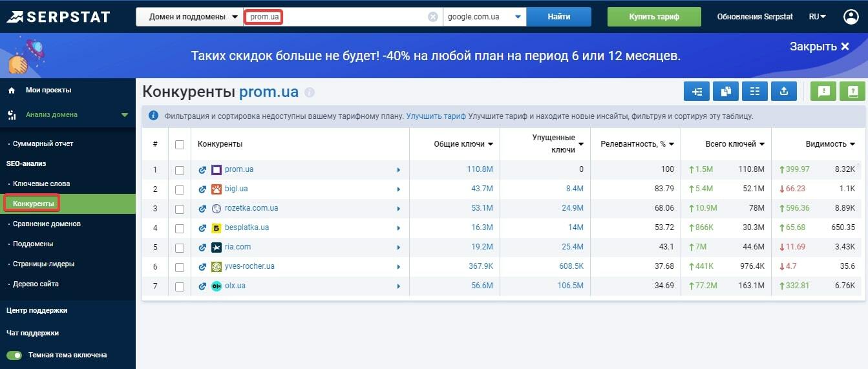Check the prom.ua row checkbox
Screen dimensions: 868x369
pos(180,171)
